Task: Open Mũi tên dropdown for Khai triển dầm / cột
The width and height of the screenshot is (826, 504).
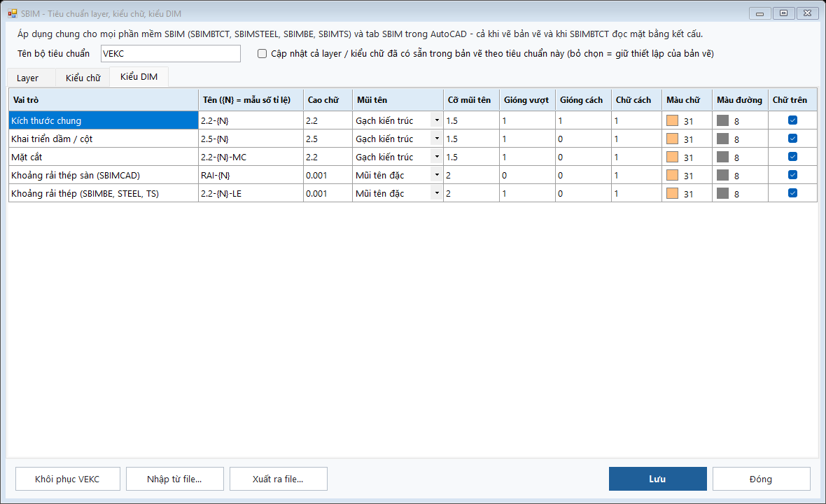Action: (437, 139)
